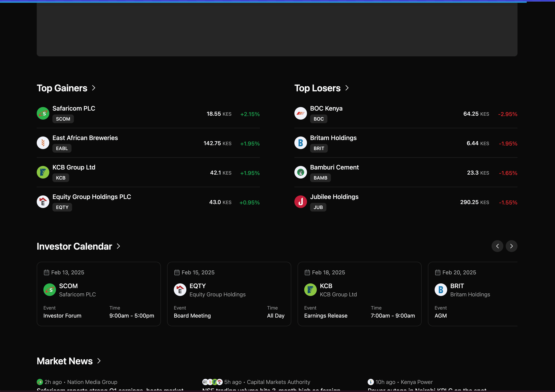The height and width of the screenshot is (392, 555).
Task: Click the Safaricom logo in Top Gainers
Action: (x=43, y=113)
